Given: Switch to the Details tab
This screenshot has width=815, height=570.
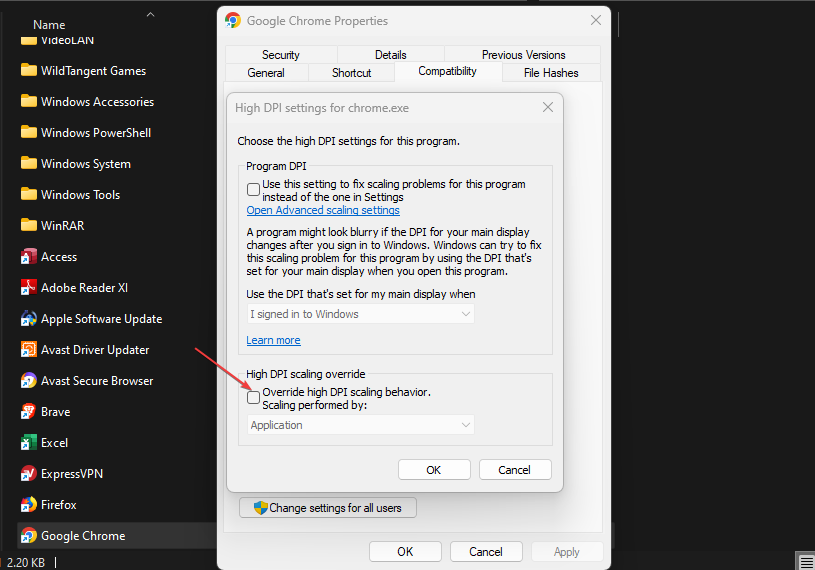Looking at the screenshot, I should click(x=391, y=55).
